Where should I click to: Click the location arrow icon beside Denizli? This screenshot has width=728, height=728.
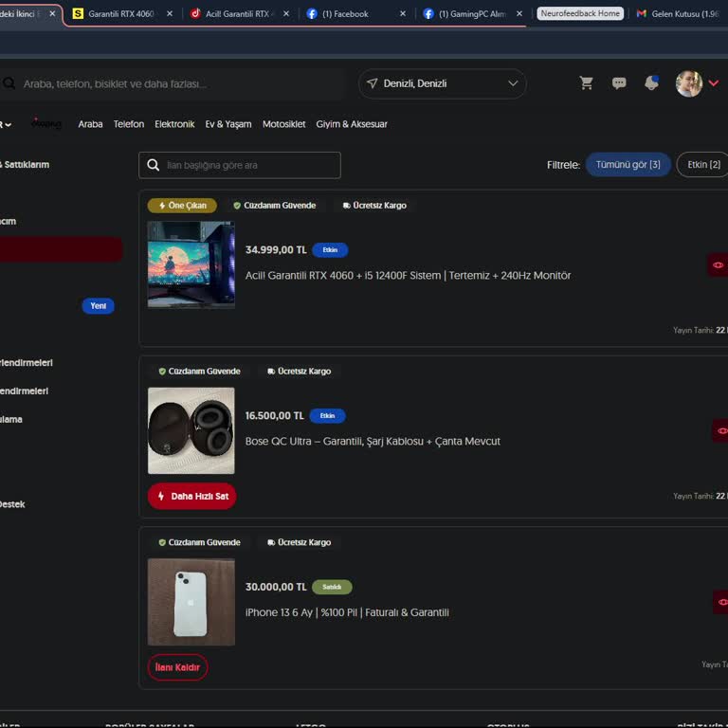click(372, 83)
